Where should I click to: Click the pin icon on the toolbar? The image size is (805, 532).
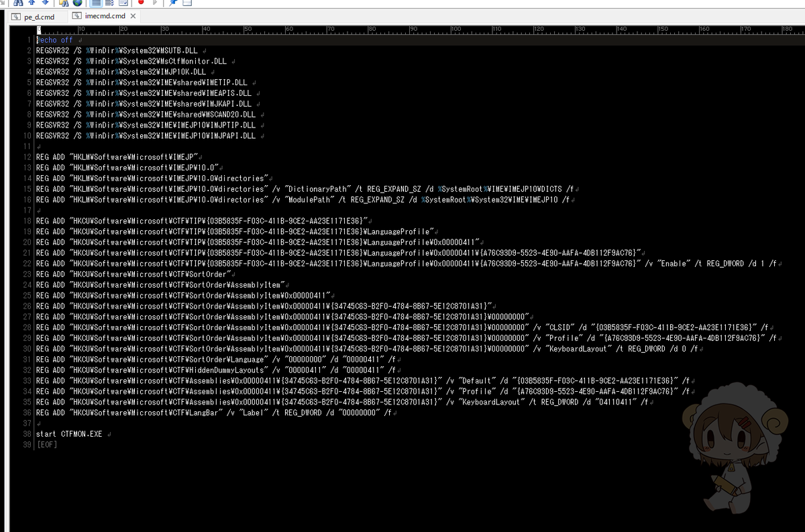pyautogui.click(x=172, y=3)
